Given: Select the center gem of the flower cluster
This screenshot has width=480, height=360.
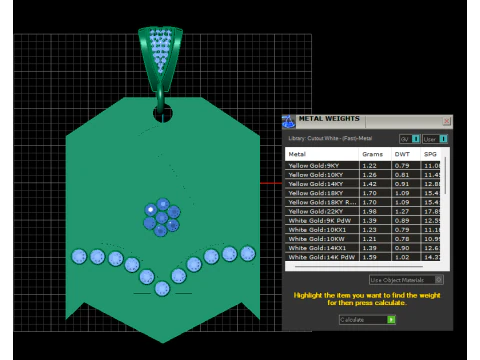Looking at the screenshot, I should [162, 218].
